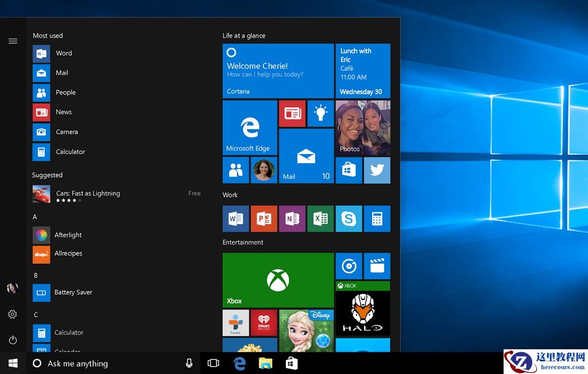Viewport: 588px width, 374px height.
Task: Open the Movies & TV tile
Action: click(377, 266)
